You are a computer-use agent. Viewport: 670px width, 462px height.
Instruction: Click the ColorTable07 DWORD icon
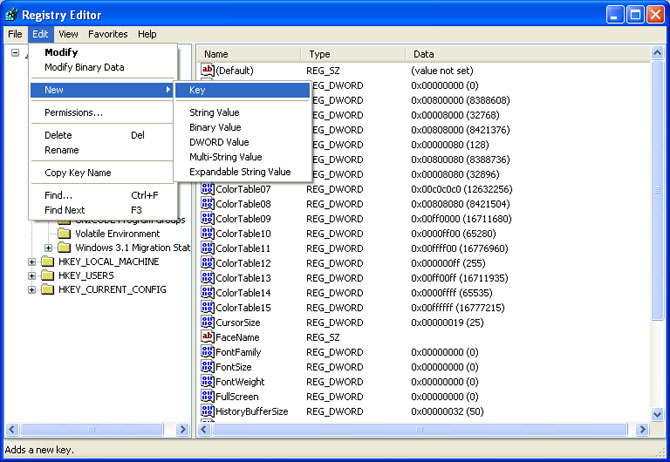click(208, 190)
